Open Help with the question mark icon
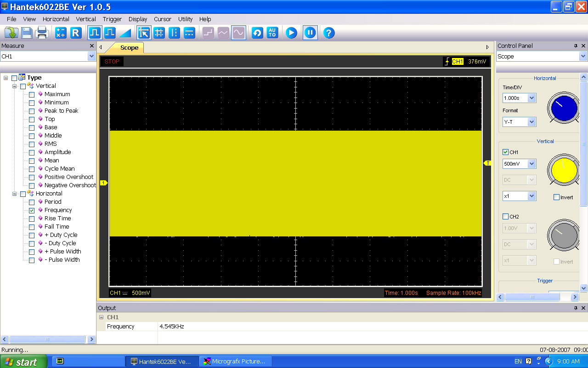This screenshot has width=588, height=368. coord(328,33)
